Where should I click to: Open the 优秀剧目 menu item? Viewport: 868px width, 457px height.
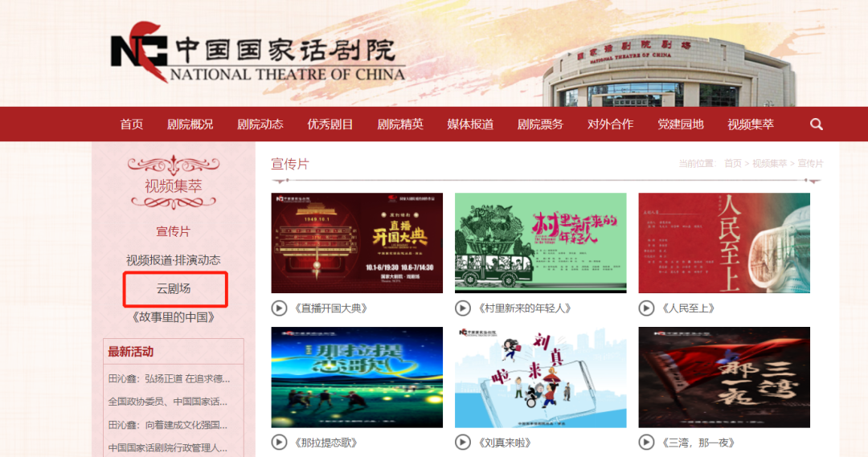click(x=330, y=124)
